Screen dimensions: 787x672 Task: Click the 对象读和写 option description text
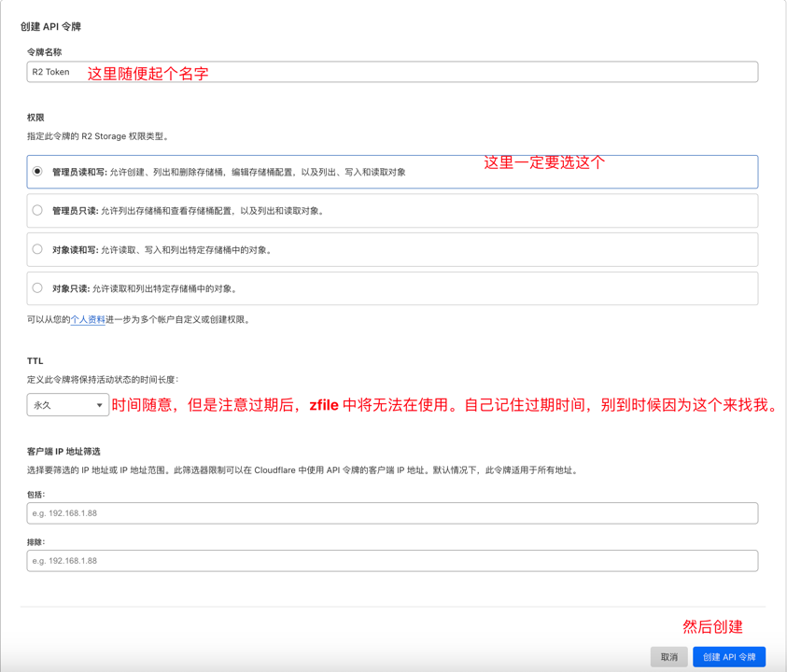tap(187, 250)
